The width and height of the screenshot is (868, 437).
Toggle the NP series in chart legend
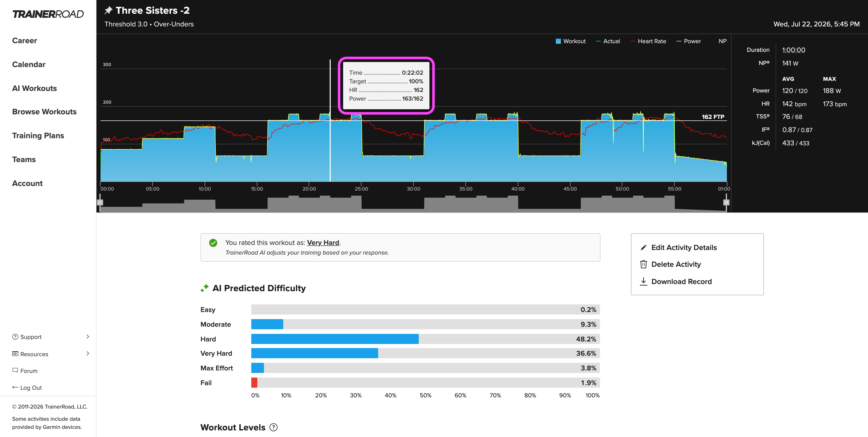[x=722, y=41]
